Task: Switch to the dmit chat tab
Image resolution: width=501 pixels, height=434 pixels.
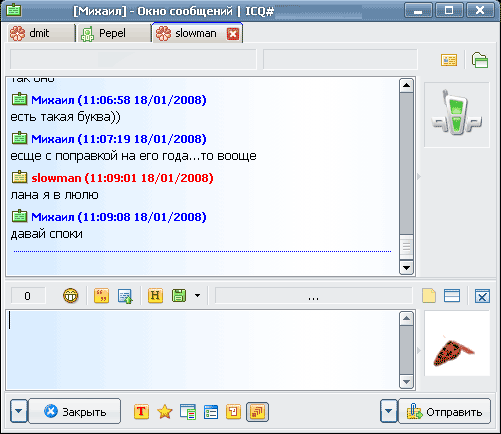Action: tap(41, 33)
